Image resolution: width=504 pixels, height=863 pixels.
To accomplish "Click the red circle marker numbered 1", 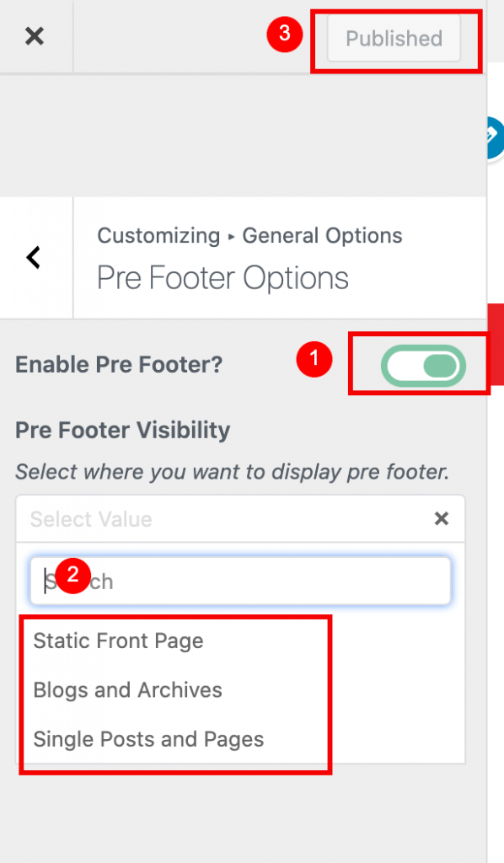I will (314, 359).
